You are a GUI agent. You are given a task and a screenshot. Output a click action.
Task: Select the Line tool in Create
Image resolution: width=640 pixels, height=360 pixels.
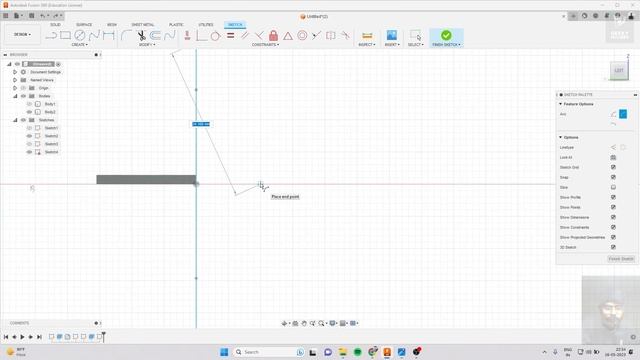pos(51,36)
